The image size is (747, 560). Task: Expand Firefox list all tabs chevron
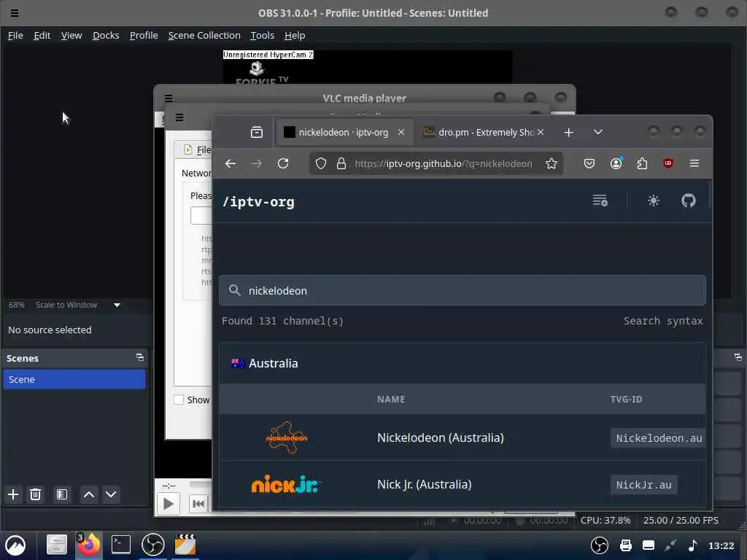point(598,132)
